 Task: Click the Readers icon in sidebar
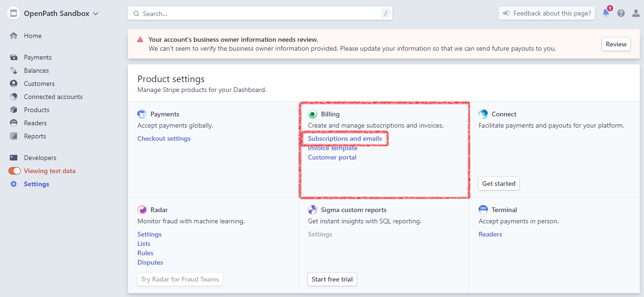14,123
